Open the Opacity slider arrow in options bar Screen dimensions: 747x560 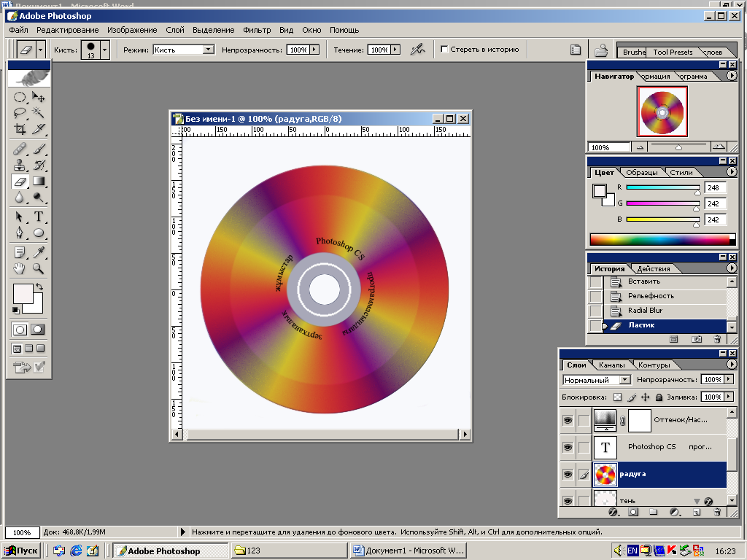coord(314,50)
